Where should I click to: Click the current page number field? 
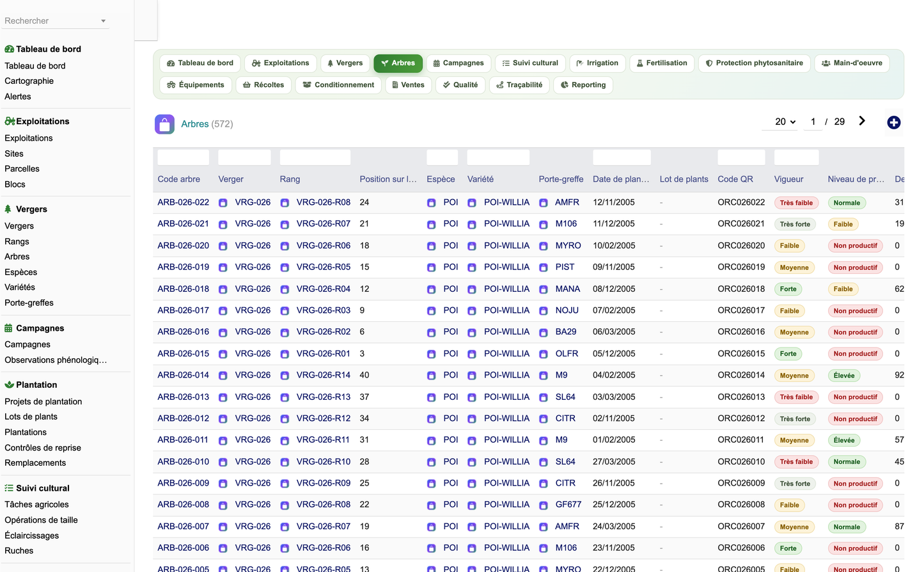click(x=813, y=122)
